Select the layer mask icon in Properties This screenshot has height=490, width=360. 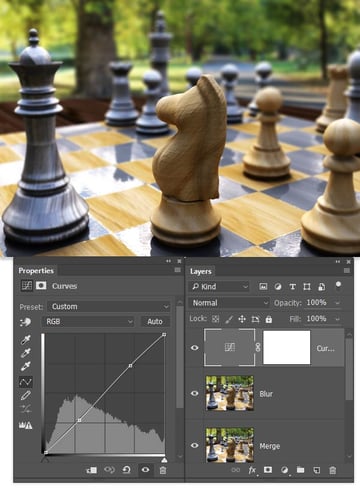[41, 286]
